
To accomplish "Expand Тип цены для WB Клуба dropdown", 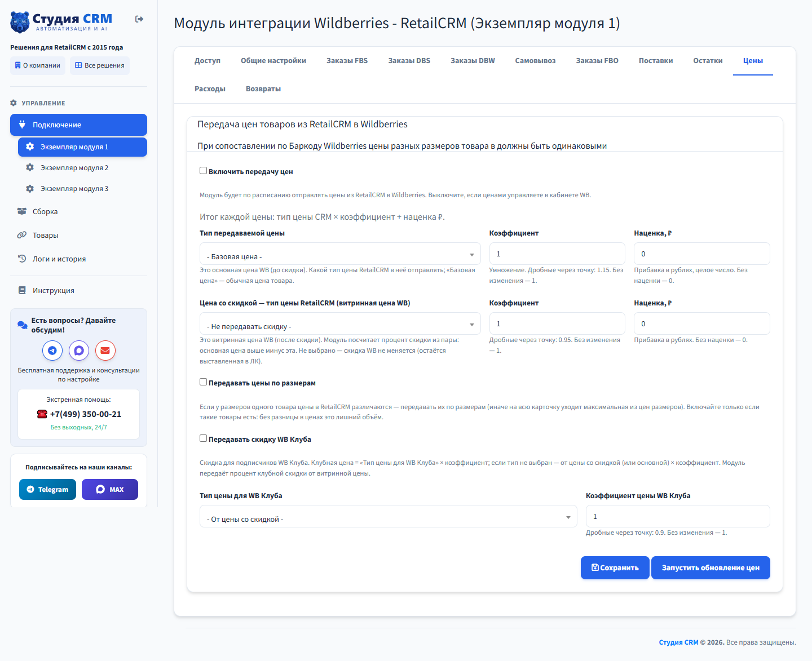I will coord(389,516).
